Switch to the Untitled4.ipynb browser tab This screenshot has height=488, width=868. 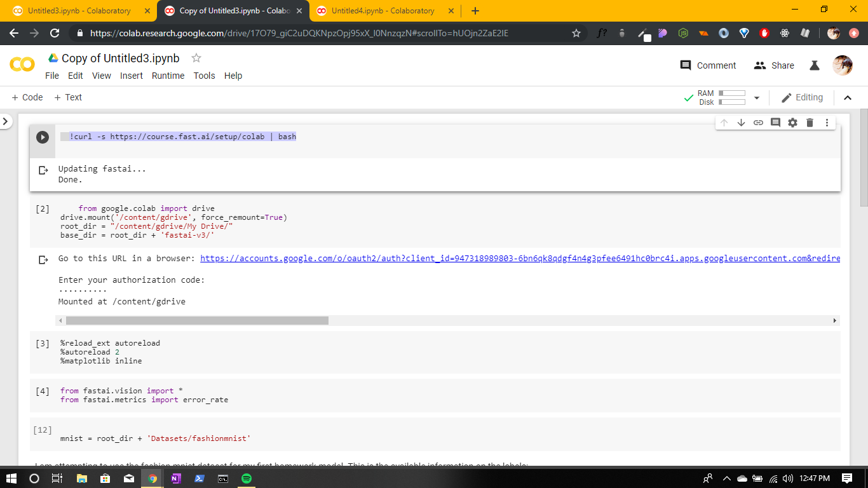coord(383,11)
